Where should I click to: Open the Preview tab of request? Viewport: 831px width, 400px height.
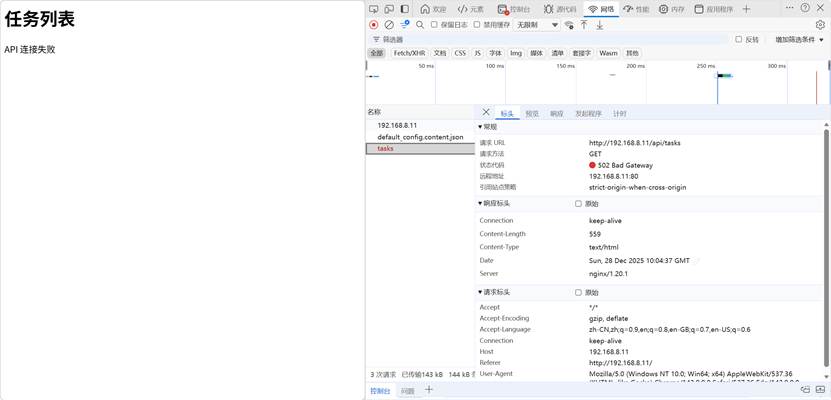click(532, 114)
